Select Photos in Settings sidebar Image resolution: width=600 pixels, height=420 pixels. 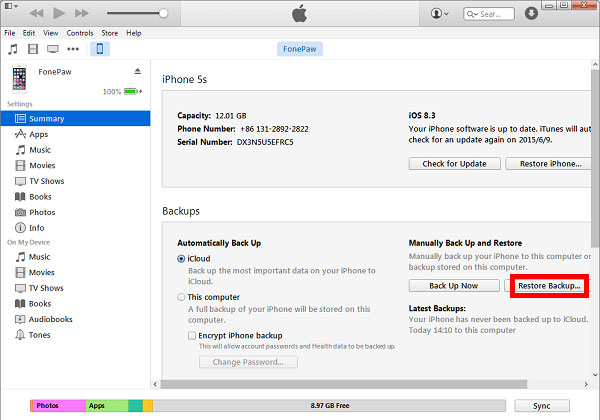click(x=75, y=212)
